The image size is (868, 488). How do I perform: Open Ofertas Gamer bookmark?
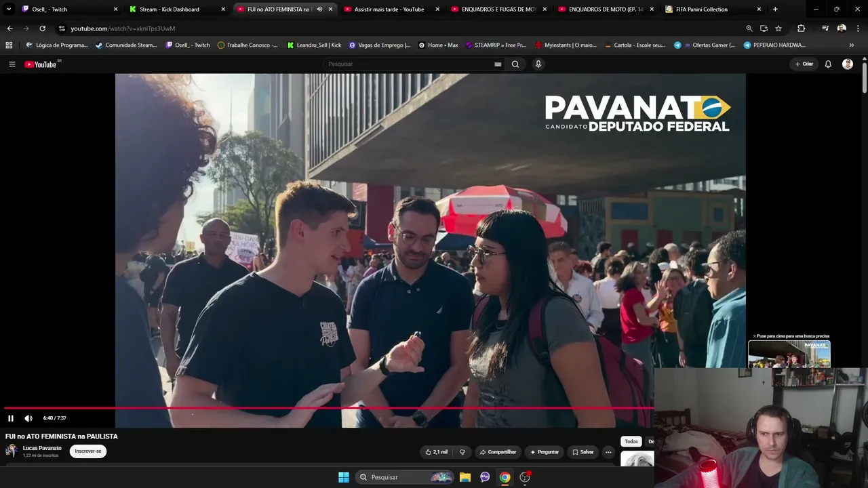tap(704, 45)
